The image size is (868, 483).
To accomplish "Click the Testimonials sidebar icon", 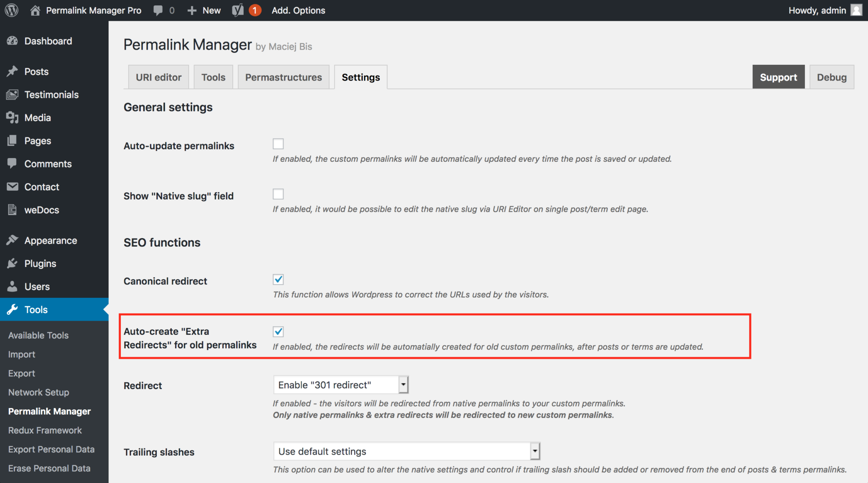I will click(x=12, y=94).
